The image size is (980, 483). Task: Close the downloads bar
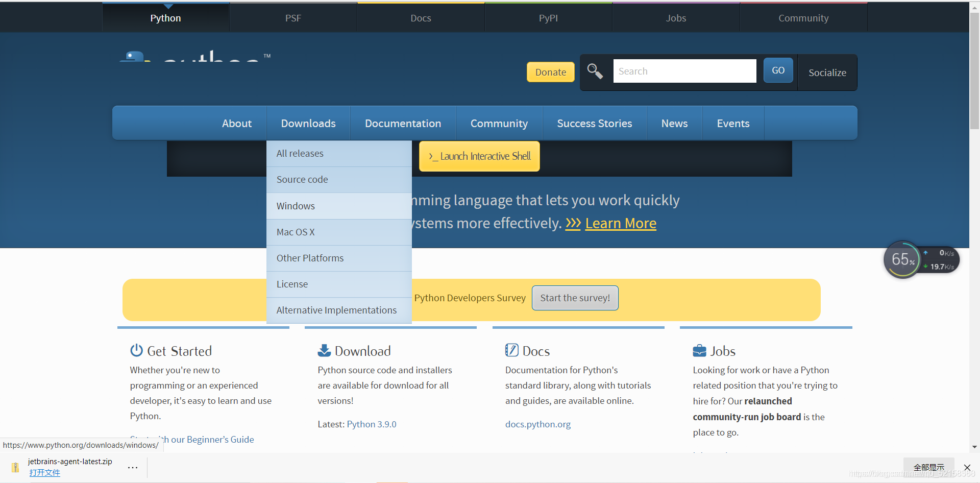(x=967, y=467)
